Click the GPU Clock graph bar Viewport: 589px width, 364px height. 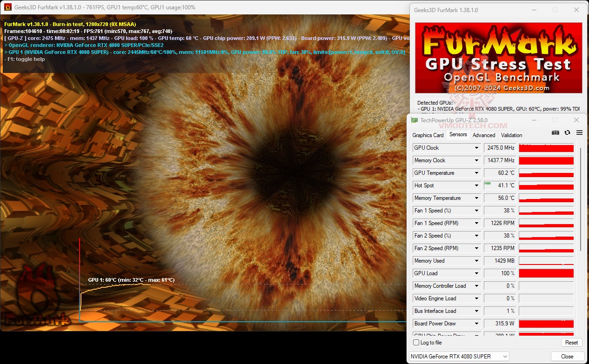(x=546, y=148)
